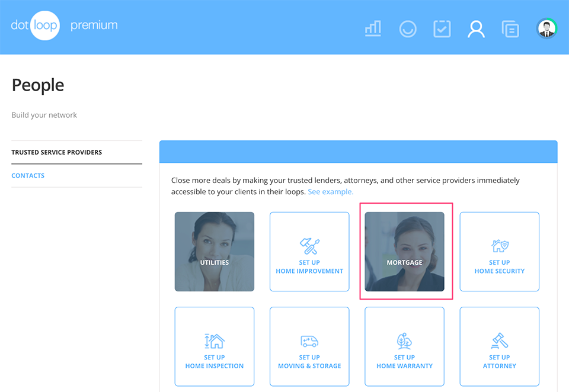Open the templates documents icon
The height and width of the screenshot is (392, 569).
coord(510,29)
